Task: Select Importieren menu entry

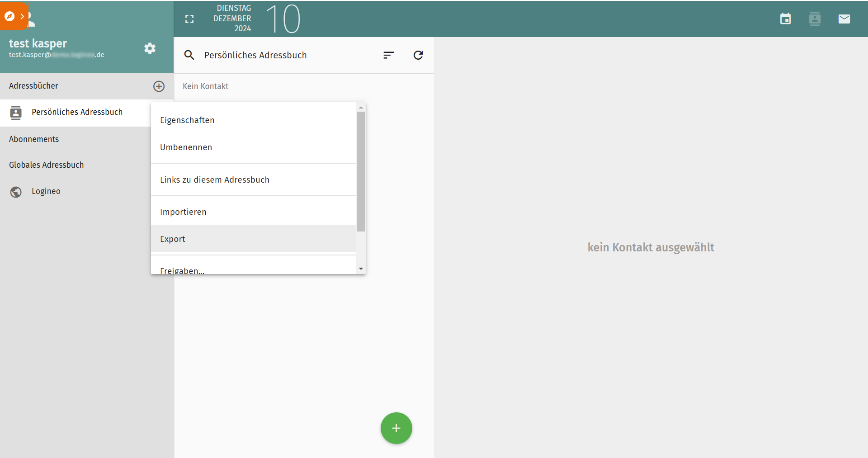Action: tap(183, 212)
